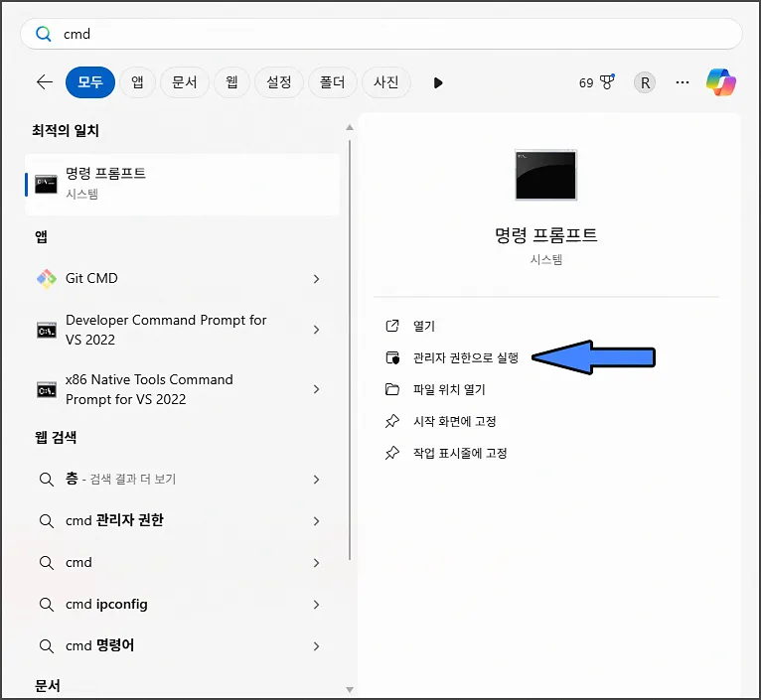Image resolution: width=761 pixels, height=700 pixels.
Task: Open the three-dot options menu
Action: [x=683, y=82]
